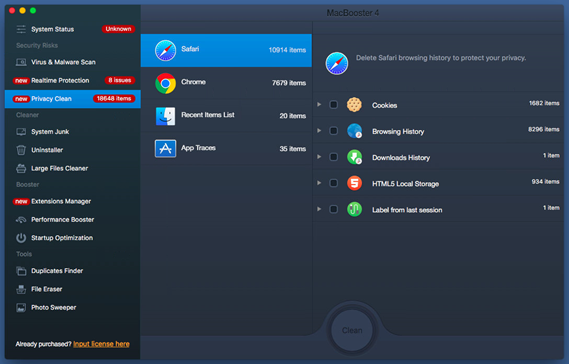Click the Unknown status badge
This screenshot has width=569, height=364.
[x=118, y=29]
